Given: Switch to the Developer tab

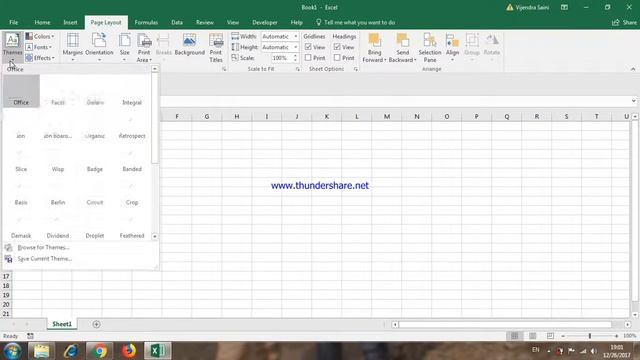Looking at the screenshot, I should pos(264,22).
